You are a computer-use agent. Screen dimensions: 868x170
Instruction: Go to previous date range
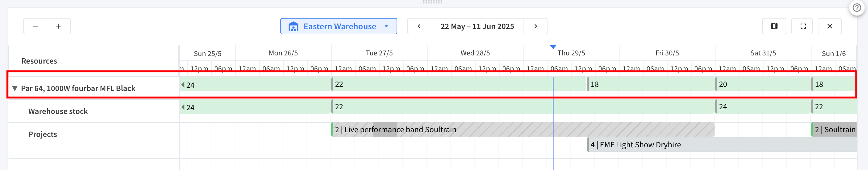pyautogui.click(x=419, y=26)
